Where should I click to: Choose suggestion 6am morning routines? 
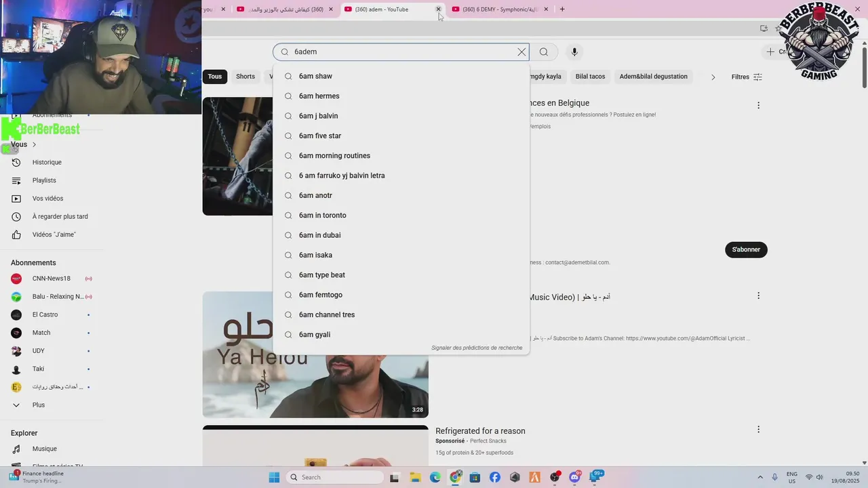click(x=401, y=156)
